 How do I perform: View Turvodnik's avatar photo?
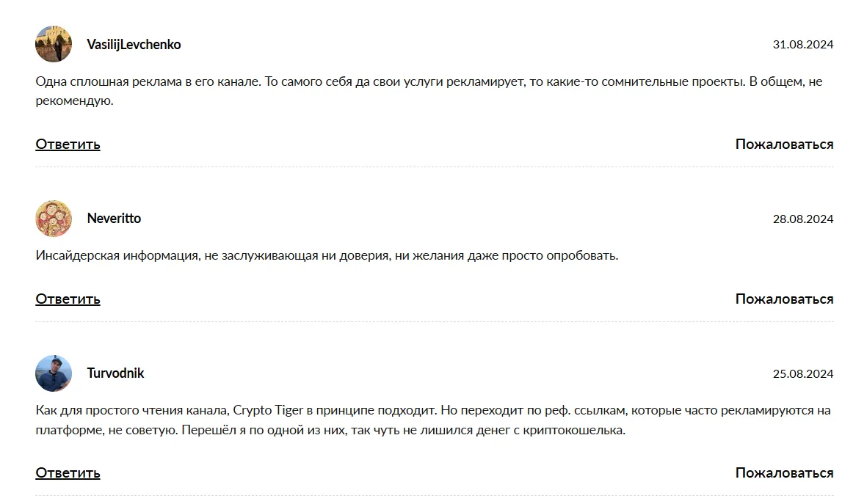54,373
